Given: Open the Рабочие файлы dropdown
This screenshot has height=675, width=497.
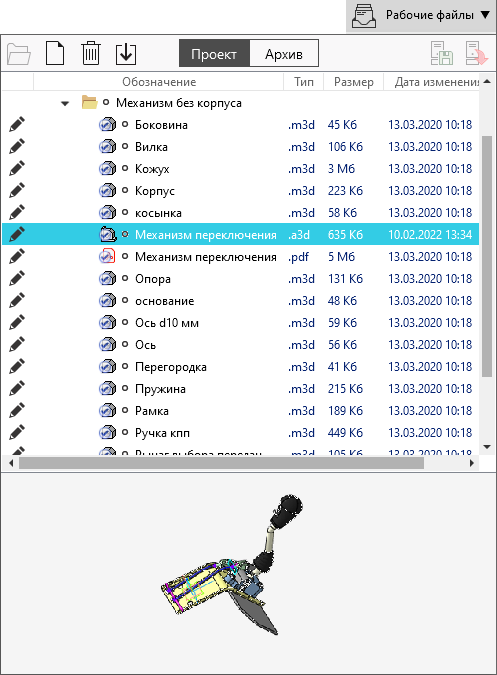Looking at the screenshot, I should pos(421,16).
